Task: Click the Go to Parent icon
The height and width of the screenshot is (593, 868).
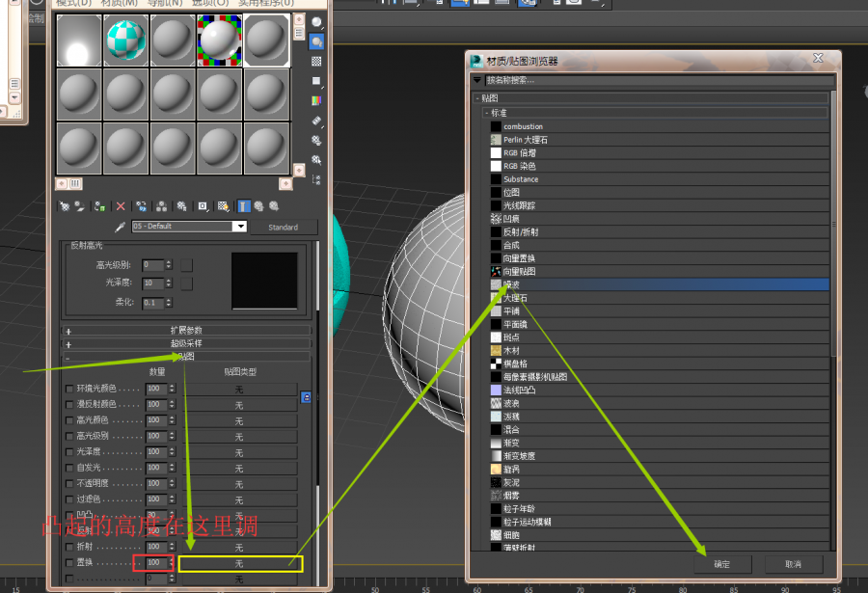Action: coord(259,205)
